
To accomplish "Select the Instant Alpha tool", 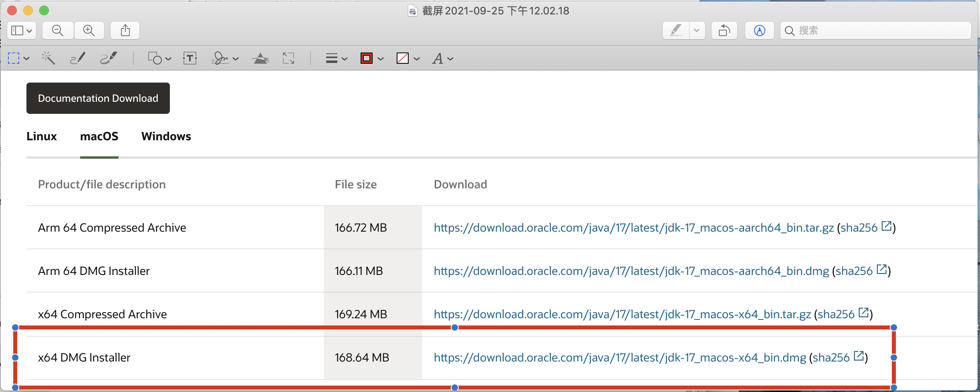I will tap(48, 59).
